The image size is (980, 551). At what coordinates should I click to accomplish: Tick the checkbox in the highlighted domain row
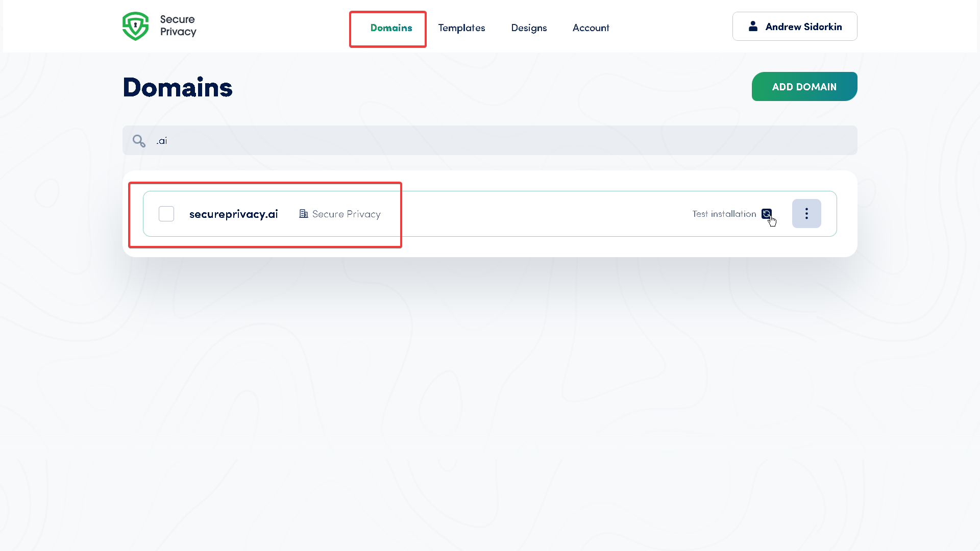click(166, 214)
